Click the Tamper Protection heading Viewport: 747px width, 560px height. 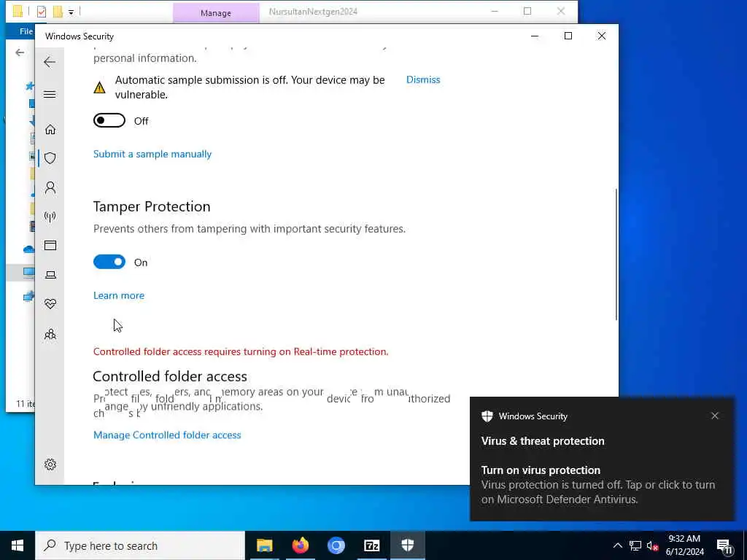pos(152,206)
